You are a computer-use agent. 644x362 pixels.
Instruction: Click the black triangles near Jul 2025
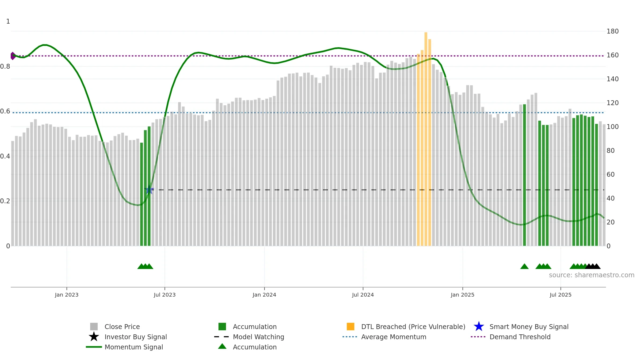tap(593, 266)
